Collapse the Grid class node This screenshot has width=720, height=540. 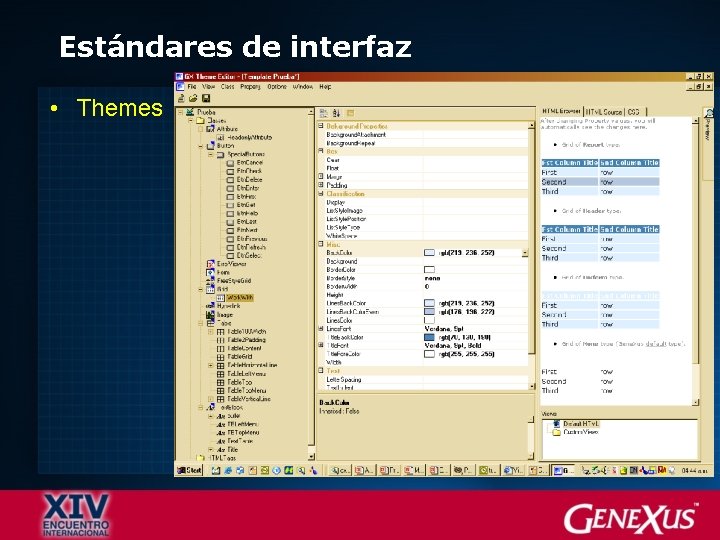click(201, 289)
